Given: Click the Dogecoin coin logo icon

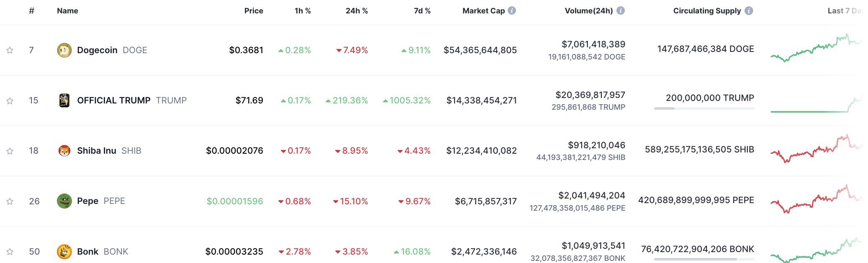Looking at the screenshot, I should tap(64, 50).
